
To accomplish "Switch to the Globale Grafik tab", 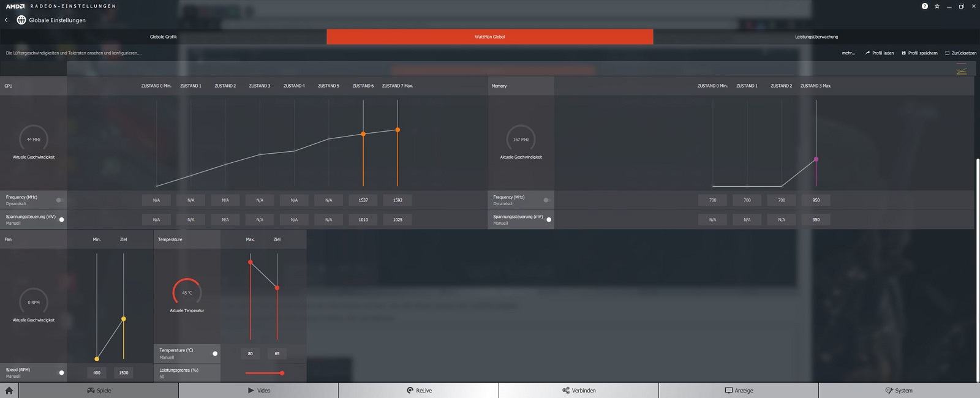I will tap(164, 37).
